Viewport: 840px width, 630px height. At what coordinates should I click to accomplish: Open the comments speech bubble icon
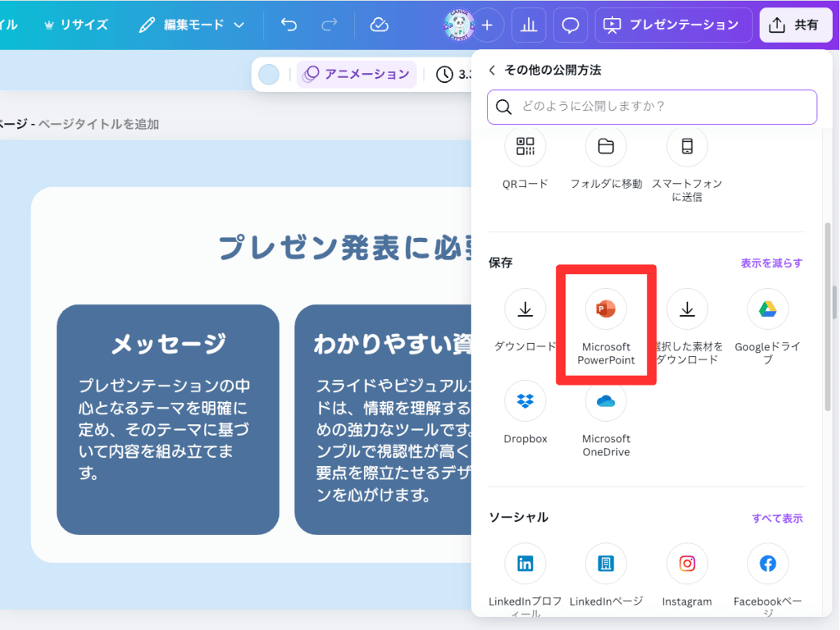(x=570, y=25)
